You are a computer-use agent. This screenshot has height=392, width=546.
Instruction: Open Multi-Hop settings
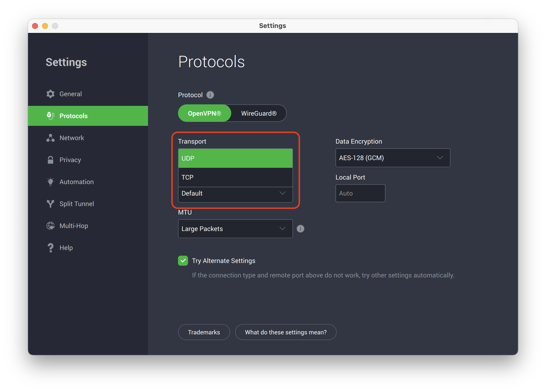[x=88, y=226]
